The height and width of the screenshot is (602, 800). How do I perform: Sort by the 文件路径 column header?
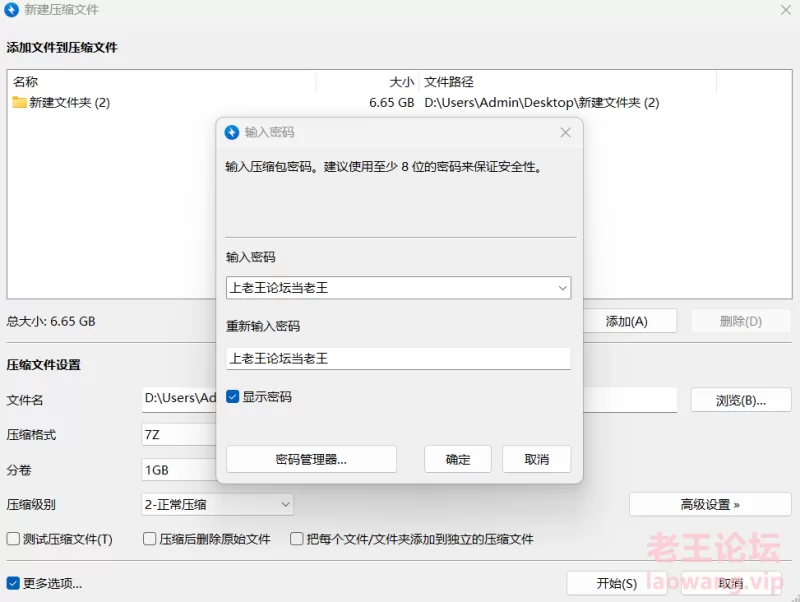click(x=567, y=82)
